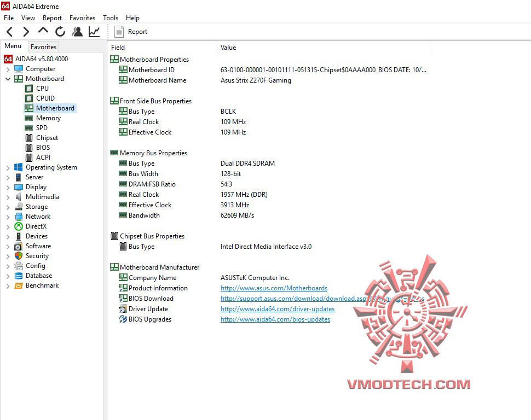The image size is (531, 420).
Task: Click the Benchmark orange icon
Action: pyautogui.click(x=18, y=285)
